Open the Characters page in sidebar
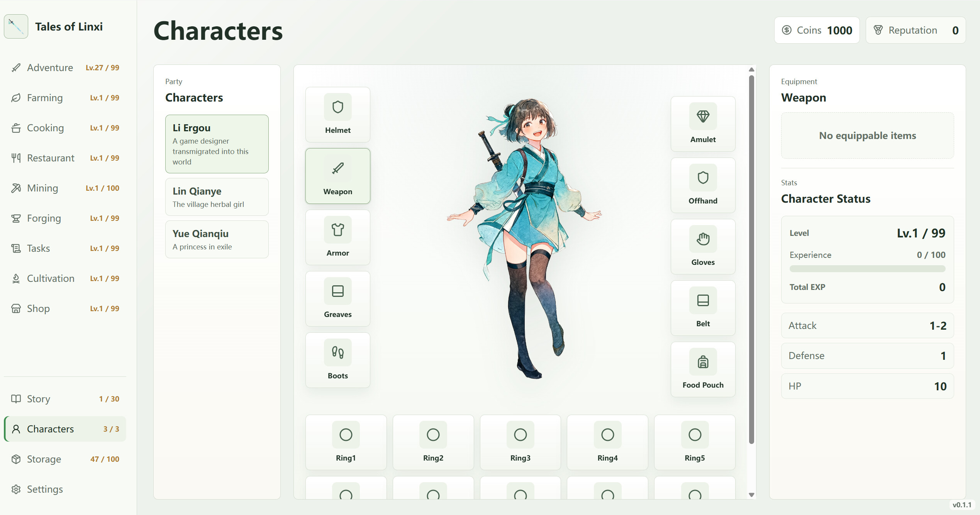 click(x=65, y=429)
